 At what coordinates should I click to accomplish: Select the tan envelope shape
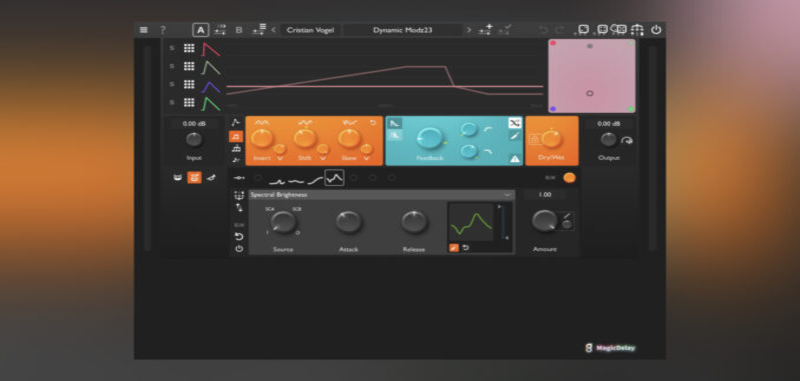[x=211, y=67]
